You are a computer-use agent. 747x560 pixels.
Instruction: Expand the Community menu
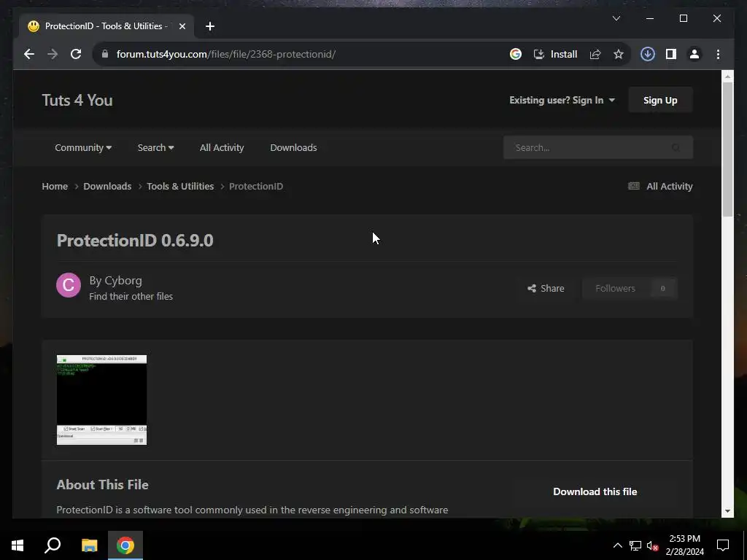(x=83, y=147)
